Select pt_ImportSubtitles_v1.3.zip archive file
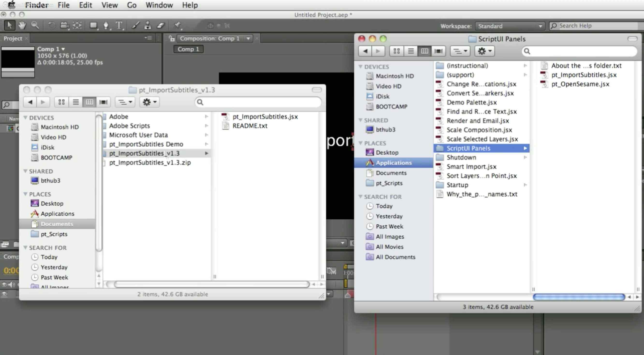 coord(149,162)
